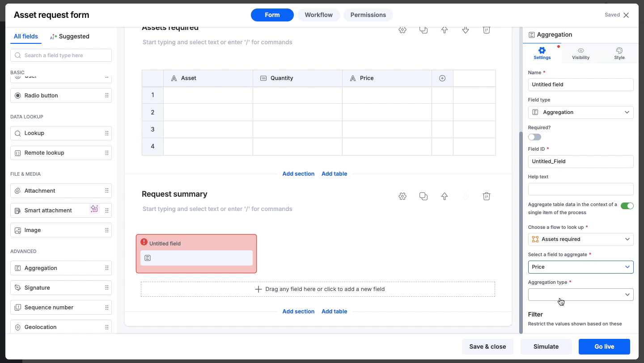Screen dimensions: 644x363
Task: Click the field type search box
Action: (x=61, y=55)
